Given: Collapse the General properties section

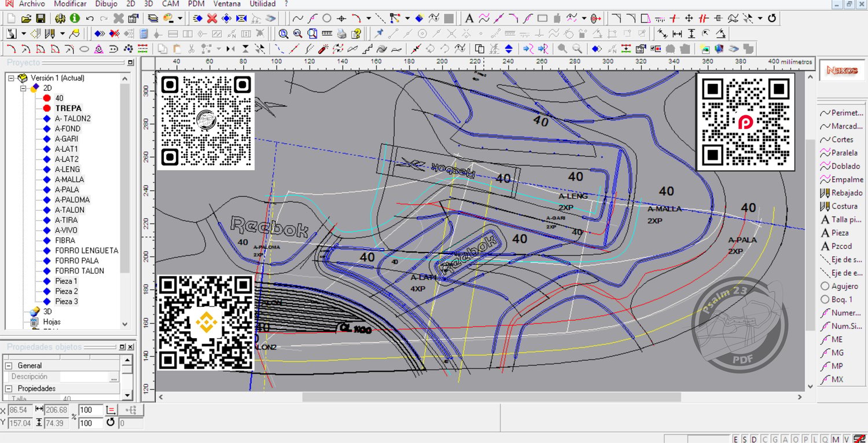Looking at the screenshot, I should point(9,366).
